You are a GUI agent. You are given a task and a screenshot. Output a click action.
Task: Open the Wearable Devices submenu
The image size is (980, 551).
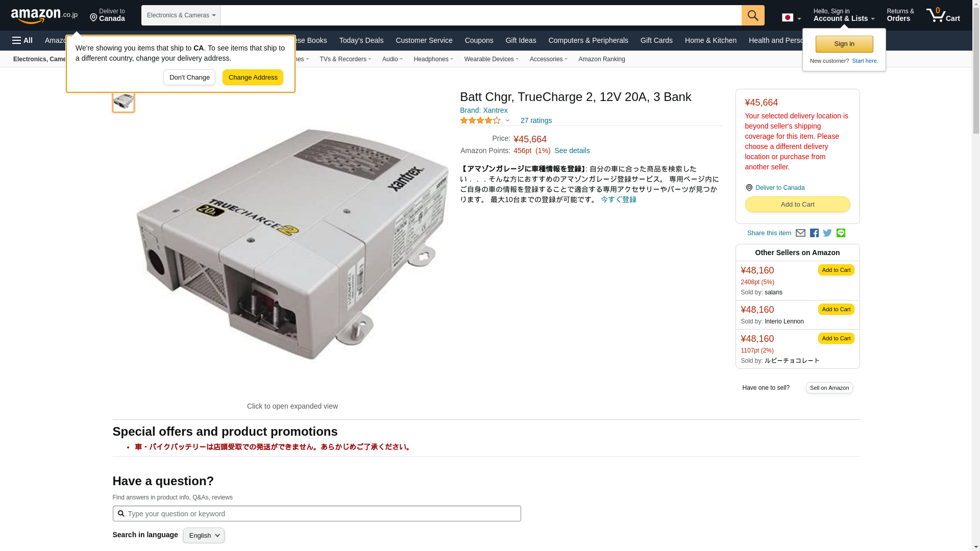tap(491, 59)
